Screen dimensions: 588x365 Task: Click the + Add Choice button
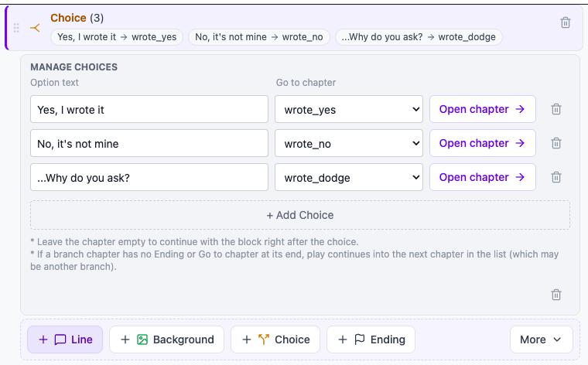coord(300,215)
